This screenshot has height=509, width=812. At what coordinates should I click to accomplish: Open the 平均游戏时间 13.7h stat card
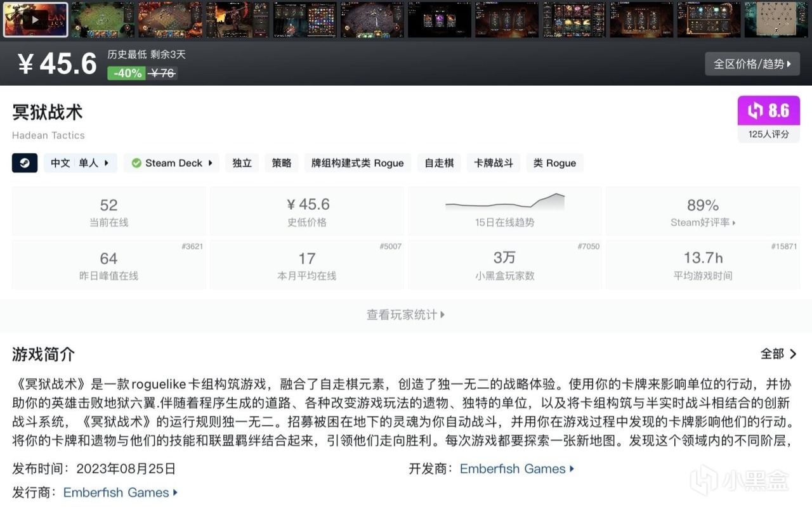703,265
